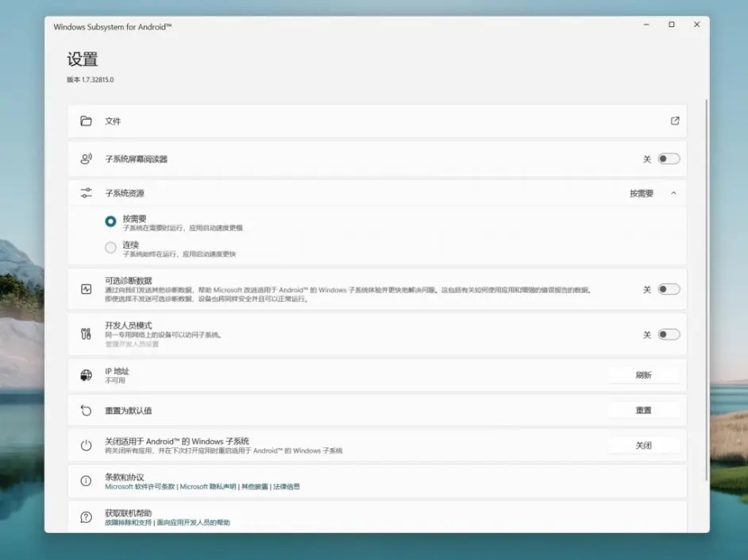Open the Microsoft 隐私声明 link
The image size is (748, 560).
point(208,486)
